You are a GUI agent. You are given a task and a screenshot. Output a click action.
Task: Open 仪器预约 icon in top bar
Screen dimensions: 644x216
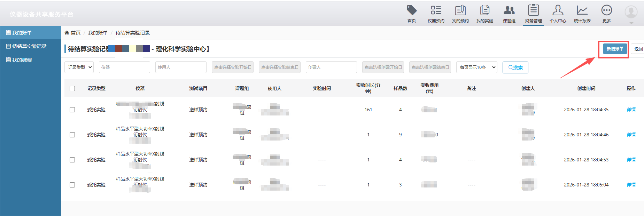click(436, 10)
